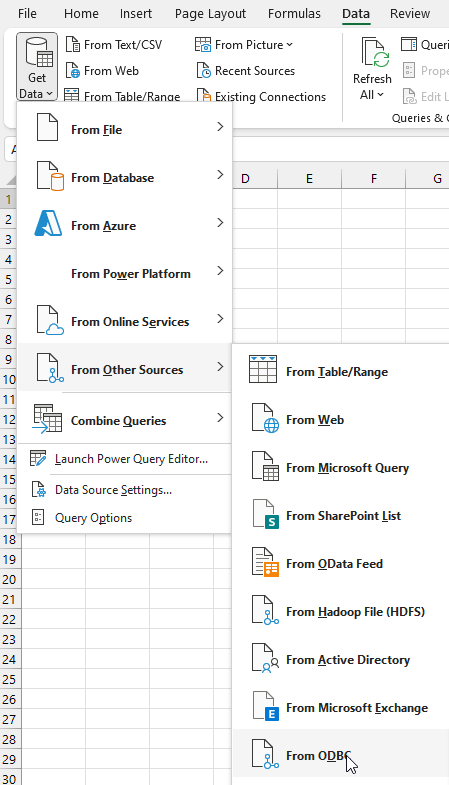Screen dimensions: 449x785
Task: Click the From Hadoop File (HDFS) icon
Action: (x=265, y=610)
